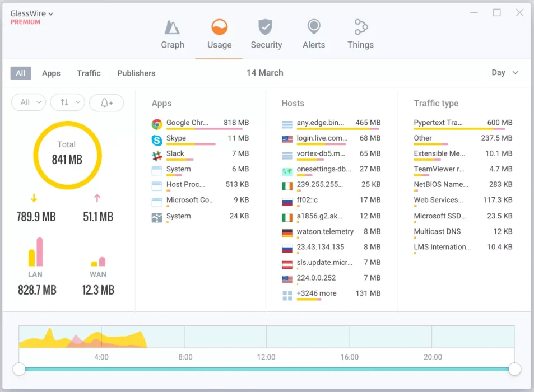Click the German flag beside watson.telemetry
The width and height of the screenshot is (534, 392).
287,233
